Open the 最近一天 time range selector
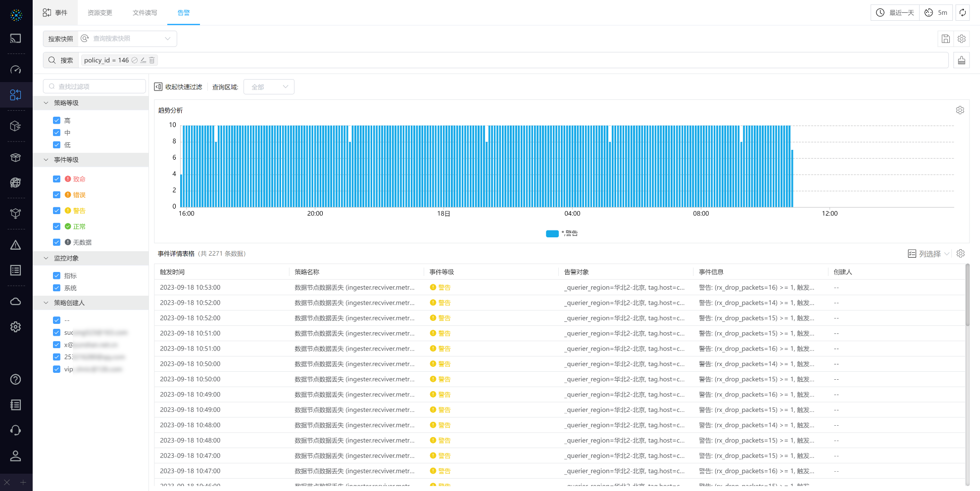This screenshot has height=491, width=980. click(x=895, y=13)
